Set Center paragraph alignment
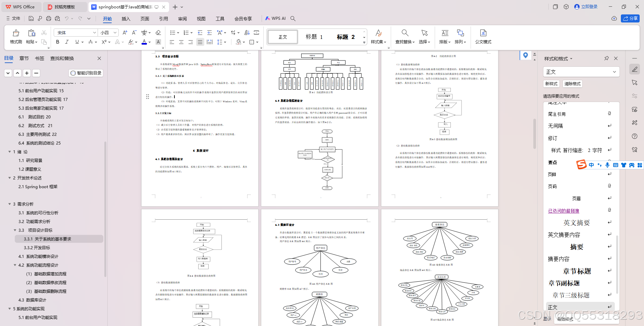The height and width of the screenshot is (326, 644). click(x=181, y=42)
